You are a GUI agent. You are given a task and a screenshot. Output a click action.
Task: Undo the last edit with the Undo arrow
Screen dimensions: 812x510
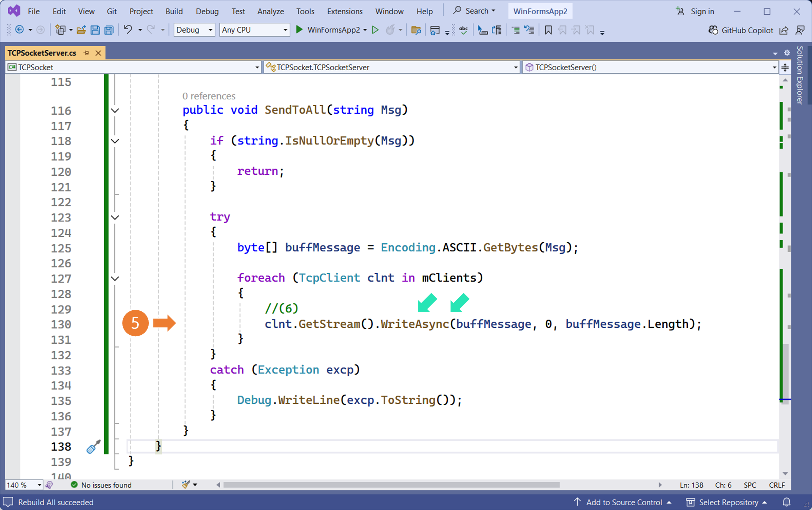tap(128, 30)
